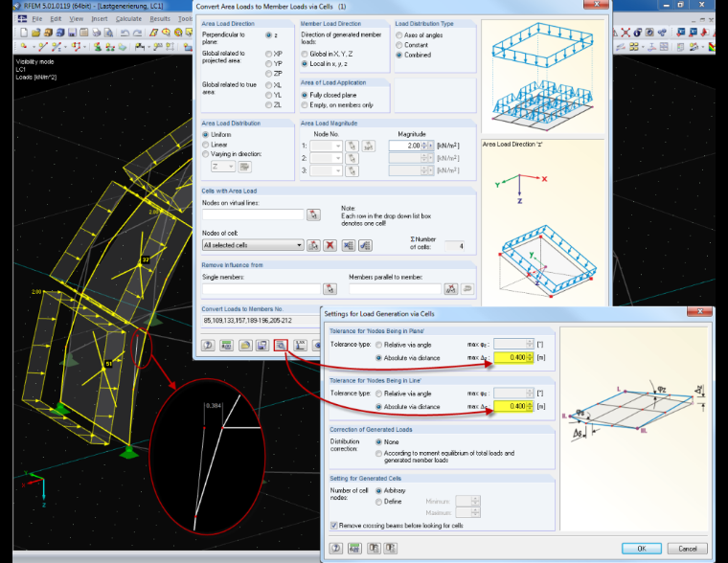Click help icon in Convert Area Loads dialog
Viewport: 728px width, 563px height.
click(208, 345)
